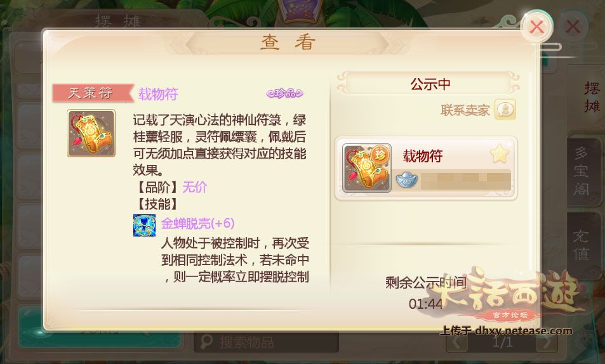Screen dimensions: 605x364
Task: Click the 金蝉脱壳 skill icon
Action: (x=144, y=225)
